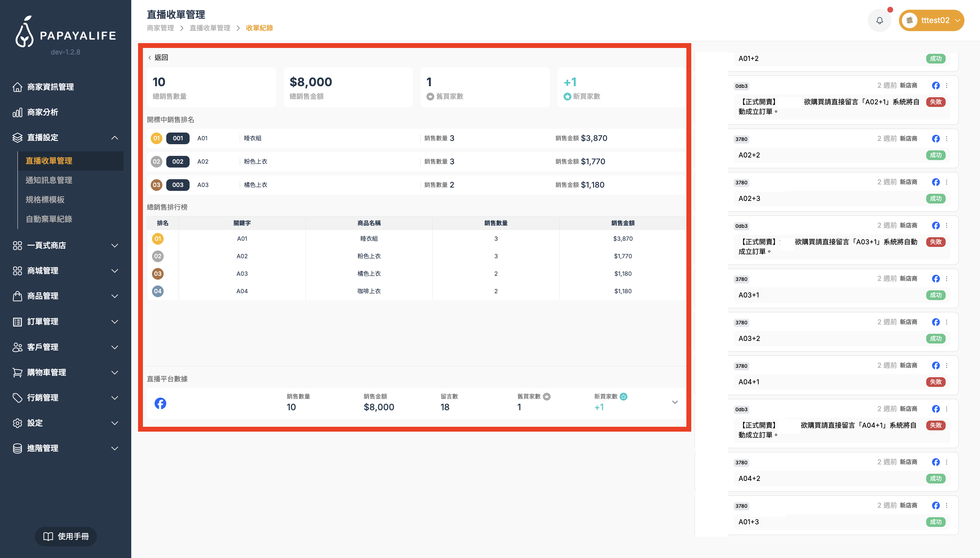Click the 失敗 badge on the A04+1 comment

point(935,382)
